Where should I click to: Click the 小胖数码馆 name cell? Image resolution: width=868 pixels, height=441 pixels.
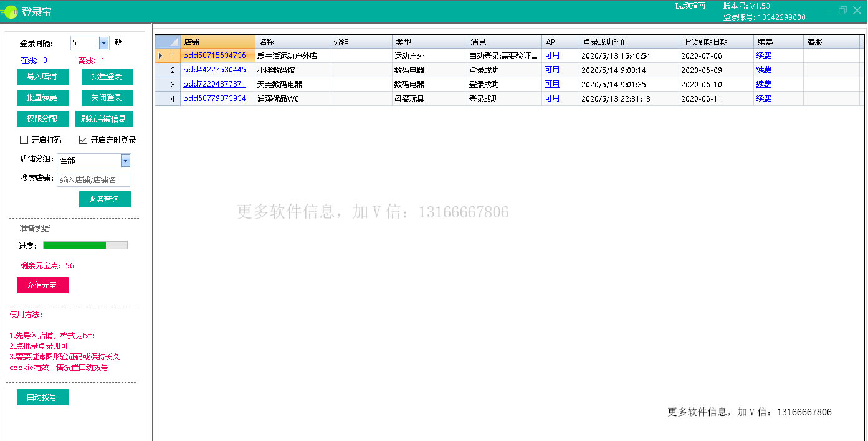pyautogui.click(x=292, y=70)
